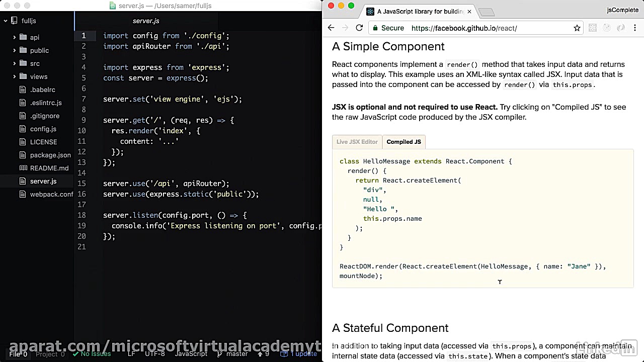Click the React favicon on the browser tab
644x362 pixels.
click(x=370, y=11)
